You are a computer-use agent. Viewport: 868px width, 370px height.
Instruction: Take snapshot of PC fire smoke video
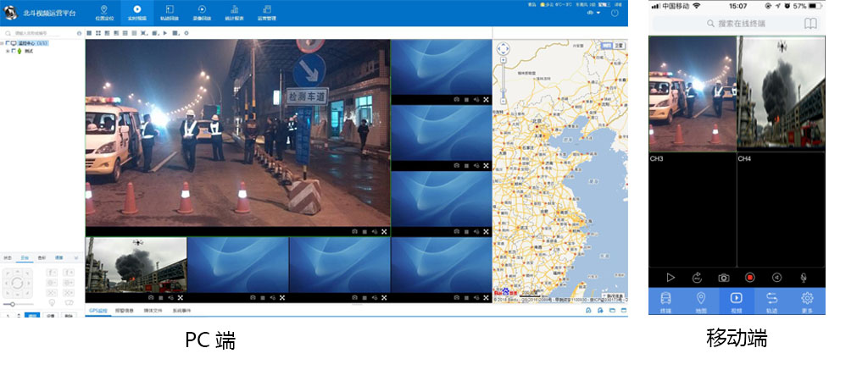click(x=151, y=297)
